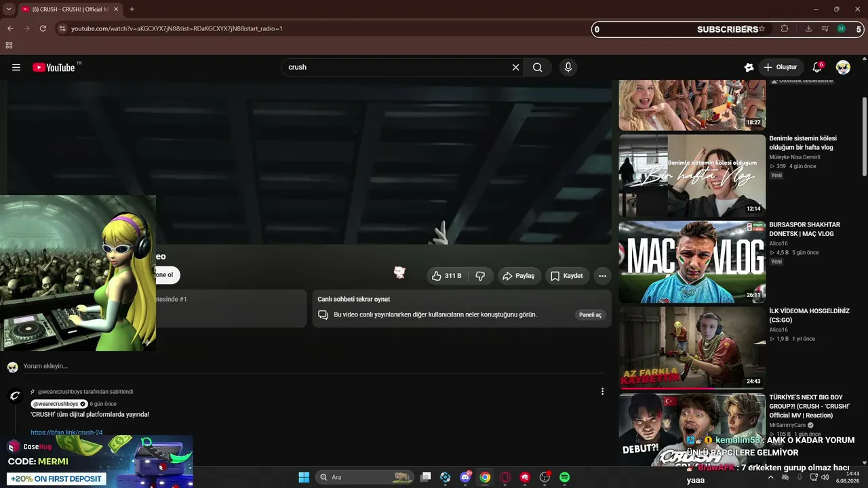Image resolution: width=868 pixels, height=488 pixels.
Task: Open the YouTube hamburger guide menu
Action: (16, 67)
